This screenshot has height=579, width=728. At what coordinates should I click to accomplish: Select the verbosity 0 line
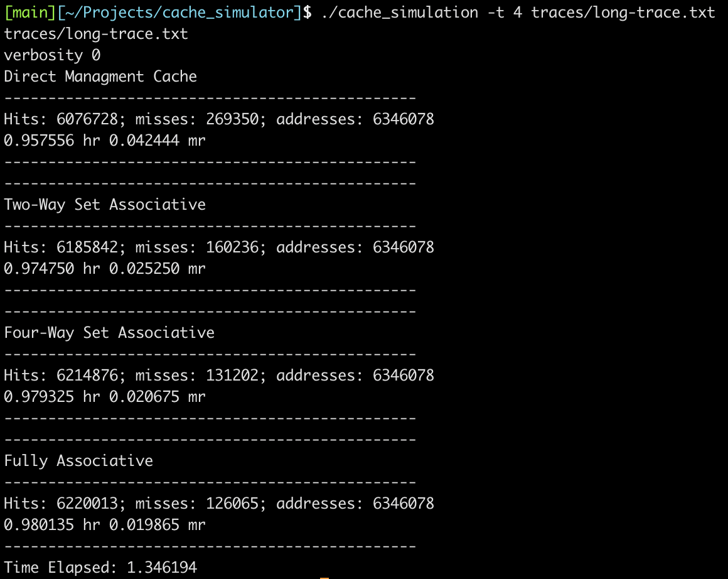click(x=53, y=55)
